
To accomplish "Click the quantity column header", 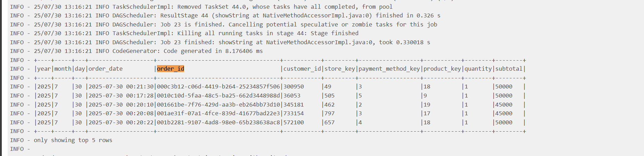I will 478,69.
